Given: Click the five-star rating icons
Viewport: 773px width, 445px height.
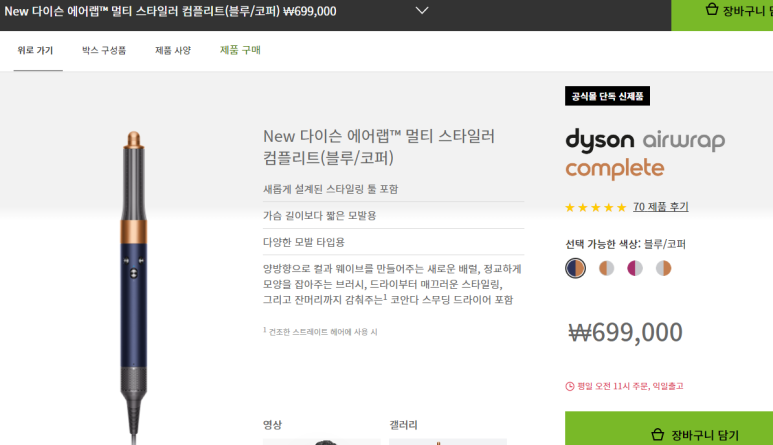Looking at the screenshot, I should coord(596,207).
